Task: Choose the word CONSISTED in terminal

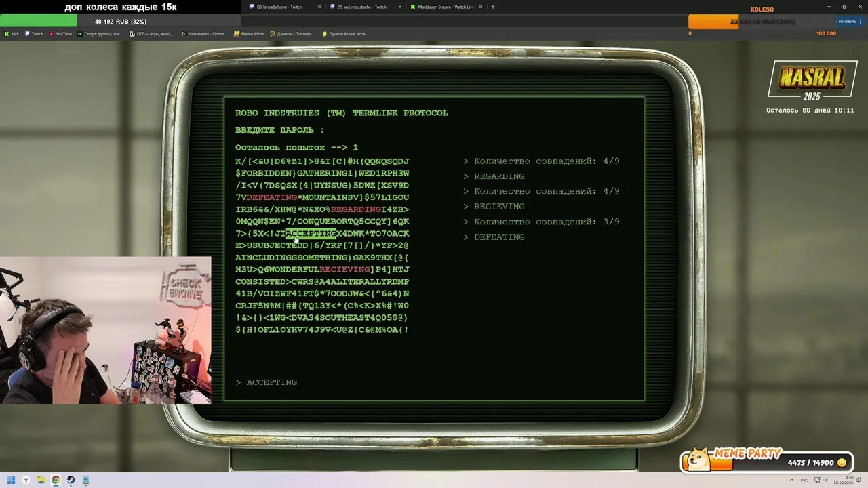Action: click(x=260, y=281)
